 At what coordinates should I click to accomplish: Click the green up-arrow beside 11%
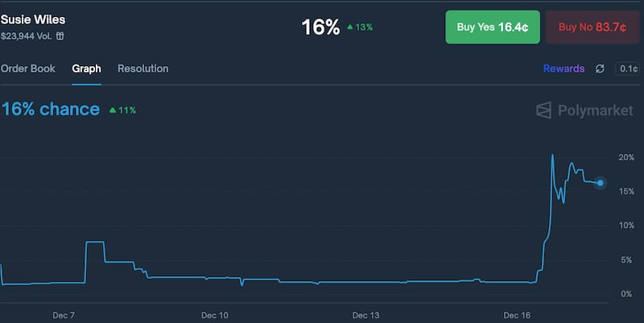(113, 110)
